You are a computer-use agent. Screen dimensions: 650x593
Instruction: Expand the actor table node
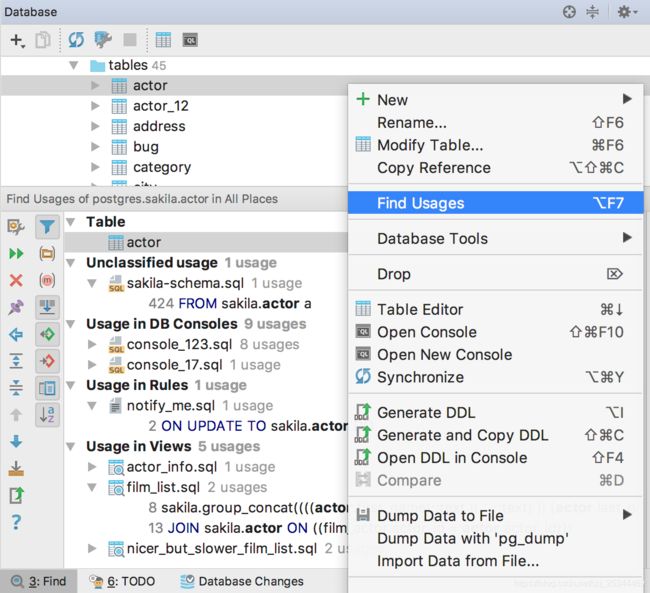[x=95, y=85]
